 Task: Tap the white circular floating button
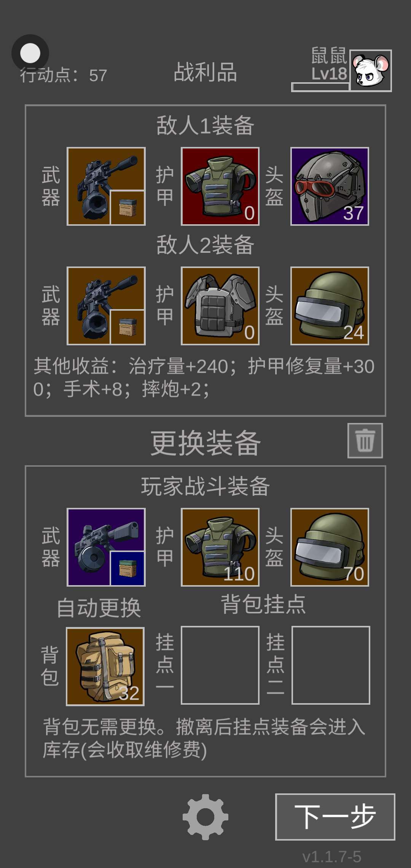coord(30,53)
